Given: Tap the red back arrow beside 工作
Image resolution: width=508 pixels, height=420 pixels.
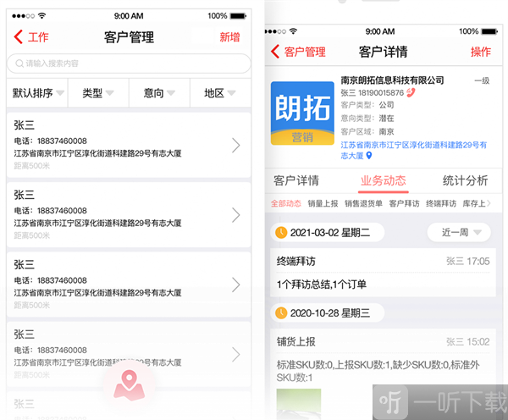Looking at the screenshot, I should tap(19, 37).
